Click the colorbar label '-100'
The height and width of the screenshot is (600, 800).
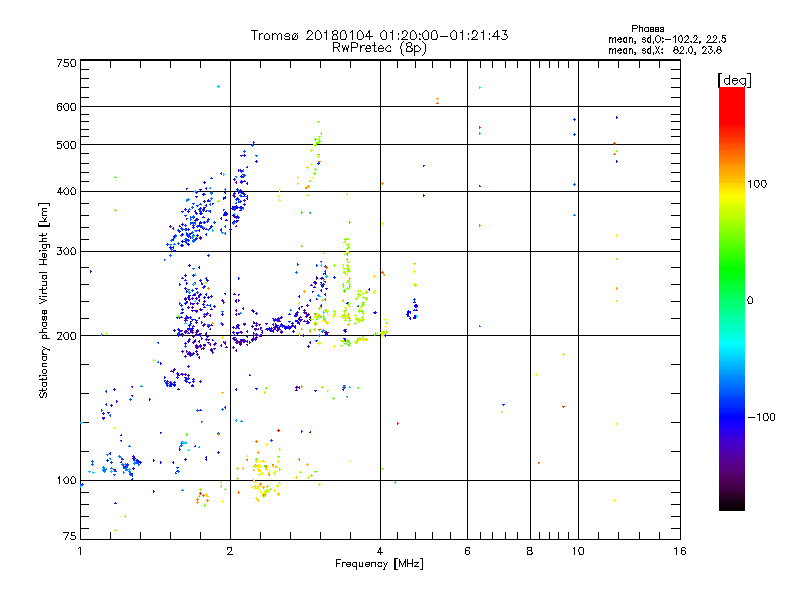click(761, 417)
